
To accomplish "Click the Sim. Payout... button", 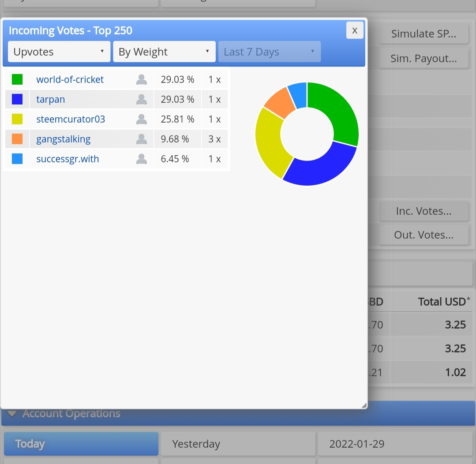I will click(x=424, y=58).
